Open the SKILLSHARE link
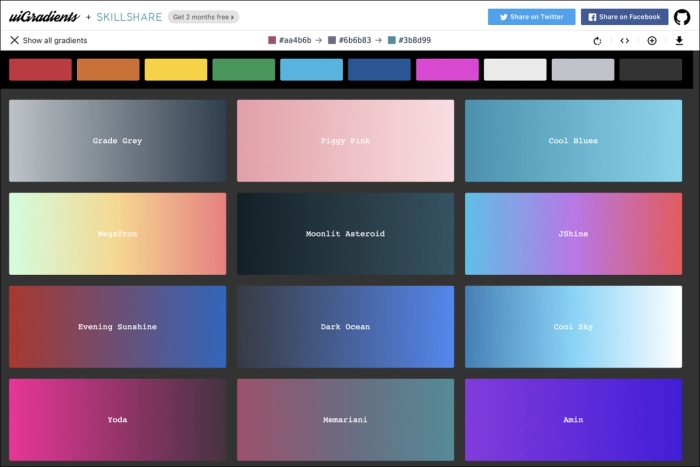 point(129,17)
